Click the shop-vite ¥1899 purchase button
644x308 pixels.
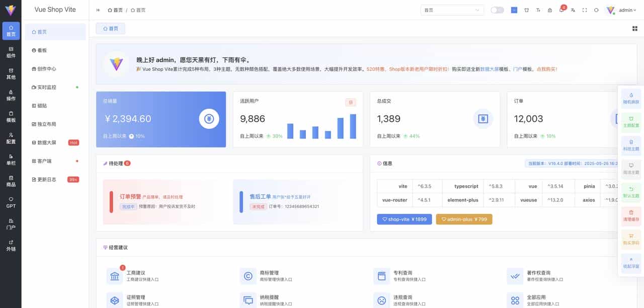tap(404, 219)
